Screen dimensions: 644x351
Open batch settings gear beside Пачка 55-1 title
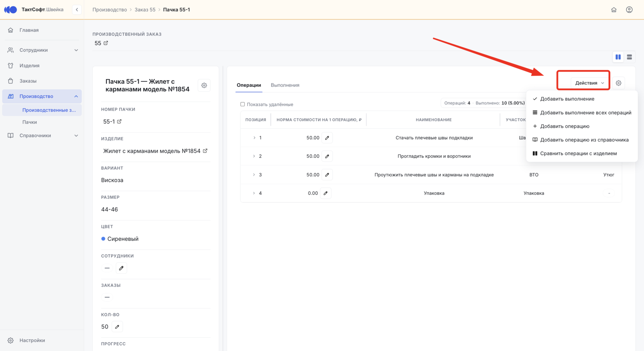tap(204, 85)
